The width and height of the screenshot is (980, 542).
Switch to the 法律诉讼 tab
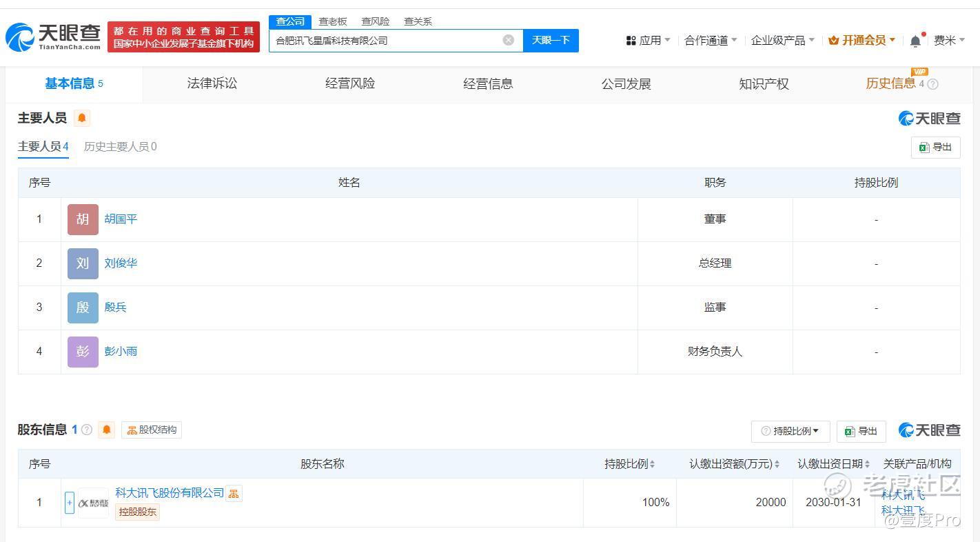[212, 83]
